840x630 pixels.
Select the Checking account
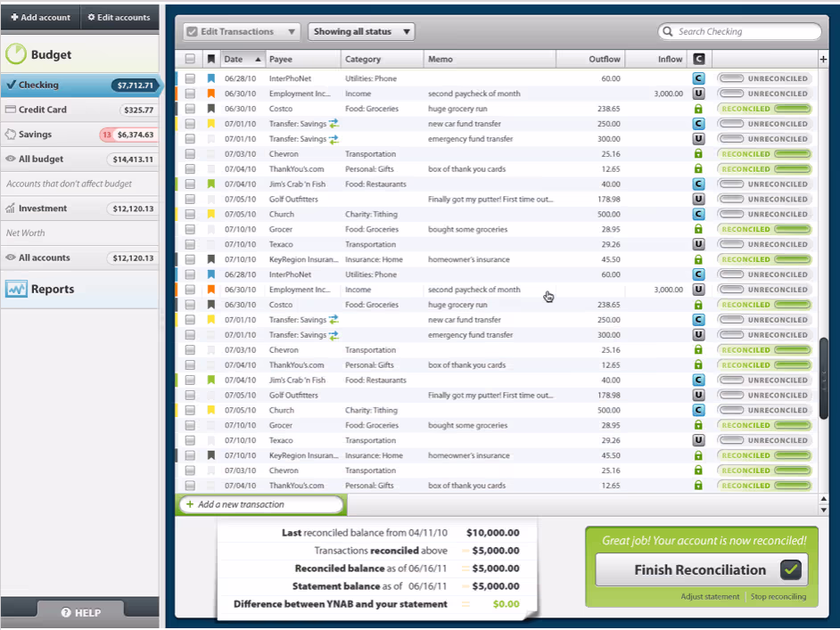80,86
